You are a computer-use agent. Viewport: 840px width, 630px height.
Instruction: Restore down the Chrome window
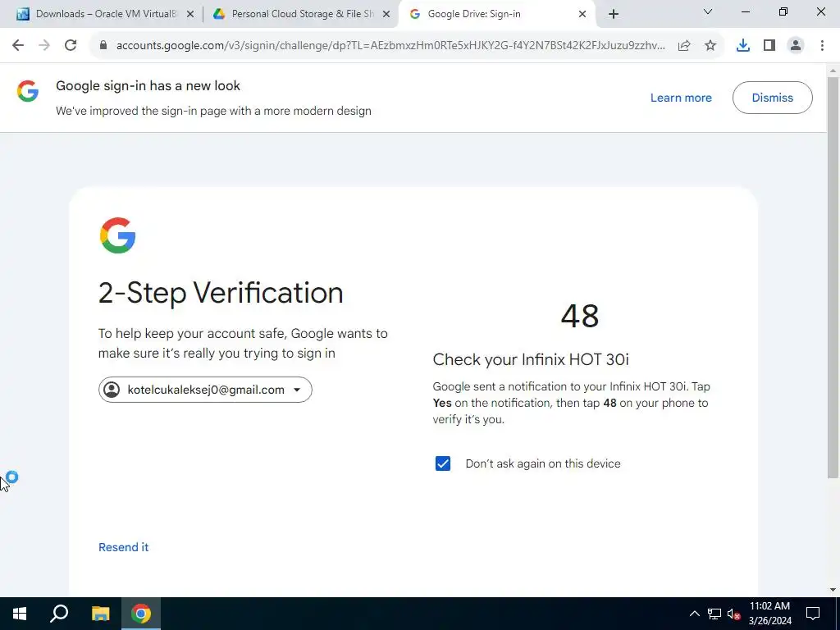click(x=783, y=11)
